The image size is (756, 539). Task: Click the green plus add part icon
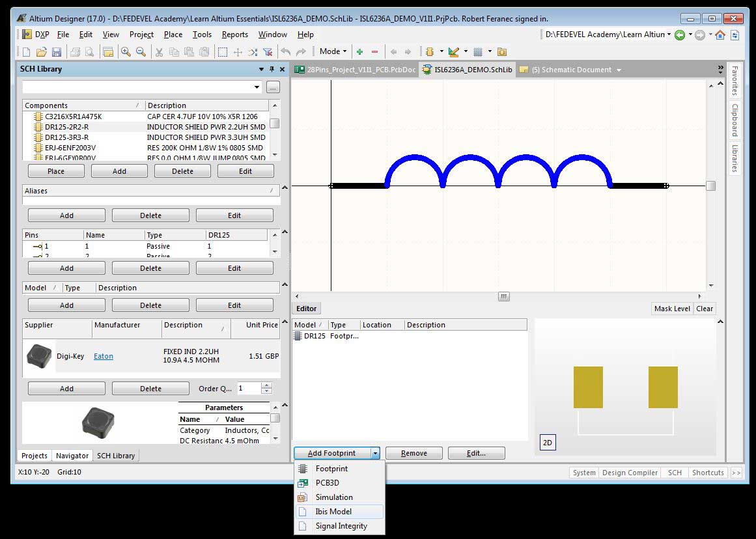[x=359, y=52]
